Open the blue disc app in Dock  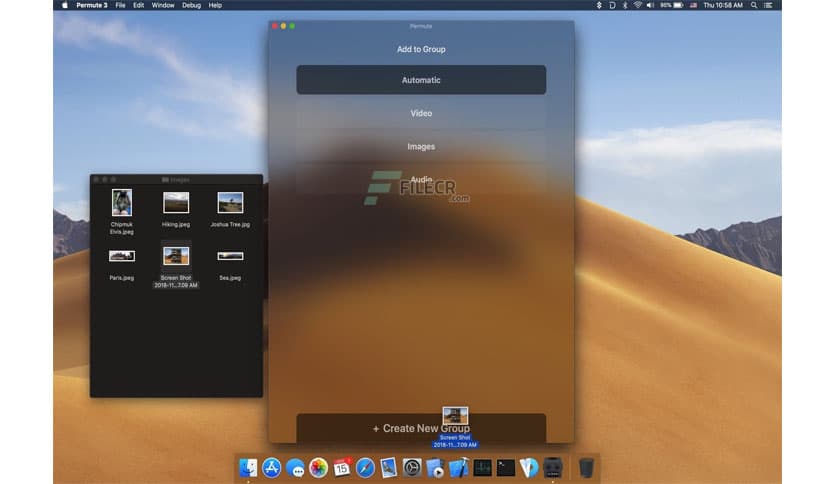click(x=529, y=468)
